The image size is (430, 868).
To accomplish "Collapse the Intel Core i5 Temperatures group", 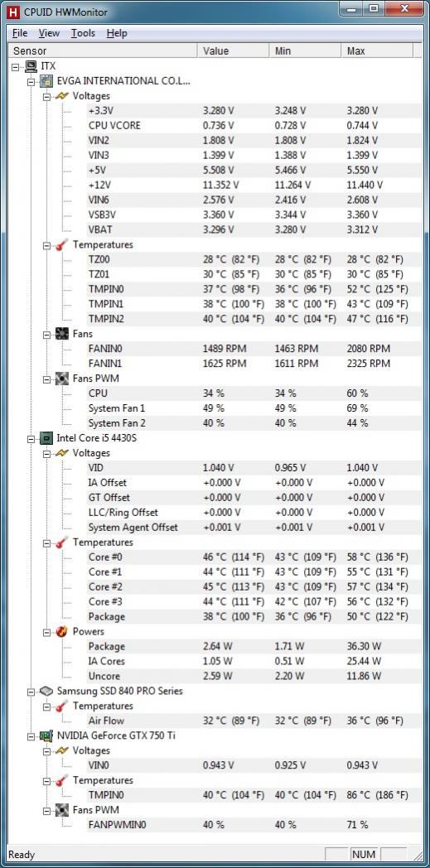I will click(46, 542).
